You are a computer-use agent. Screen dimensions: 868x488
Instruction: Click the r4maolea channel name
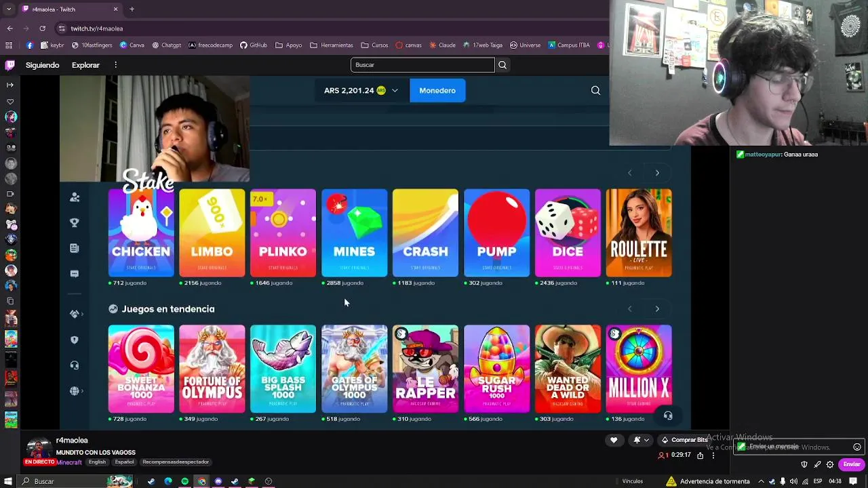(72, 441)
